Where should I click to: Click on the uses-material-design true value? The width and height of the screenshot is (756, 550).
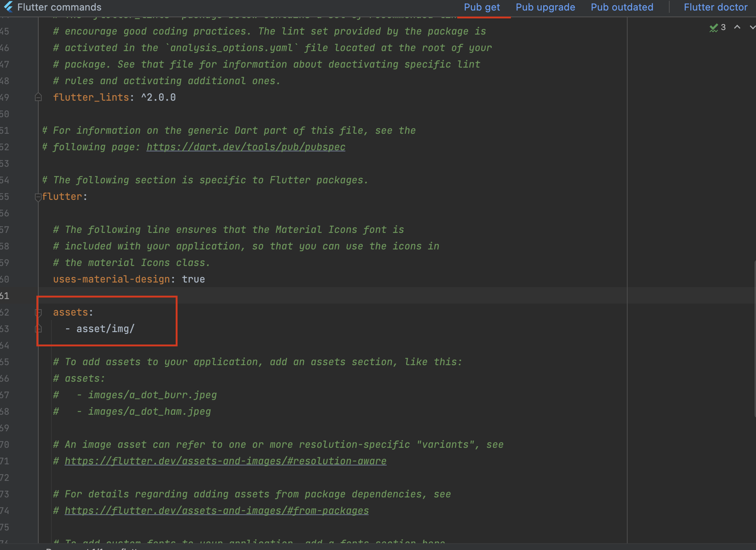[x=193, y=279]
